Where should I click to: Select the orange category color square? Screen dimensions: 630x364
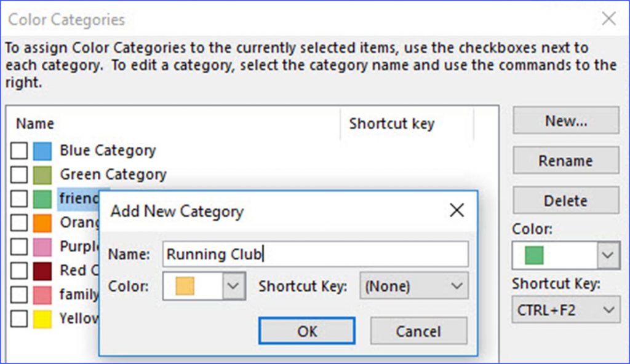click(x=42, y=223)
